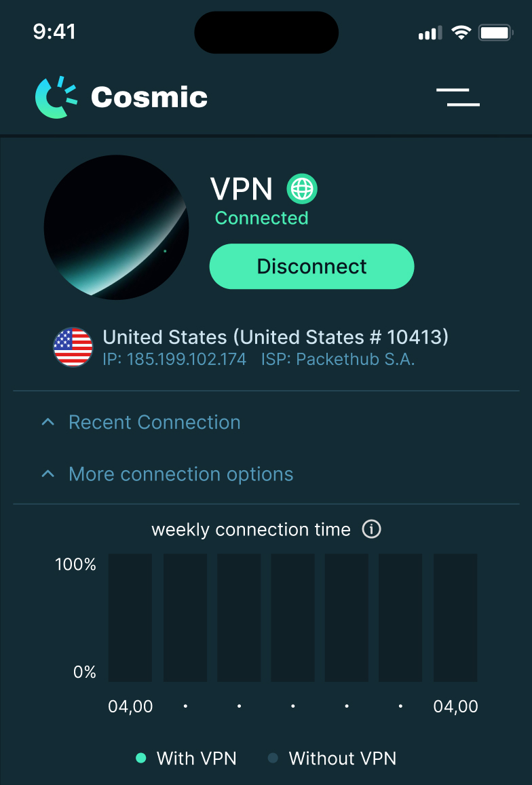Click the weekly connection time info icon
The height and width of the screenshot is (785, 532).
tap(371, 529)
